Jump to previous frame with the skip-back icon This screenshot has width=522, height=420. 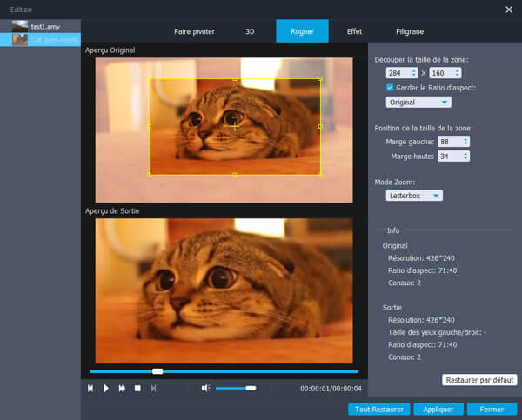(90, 388)
